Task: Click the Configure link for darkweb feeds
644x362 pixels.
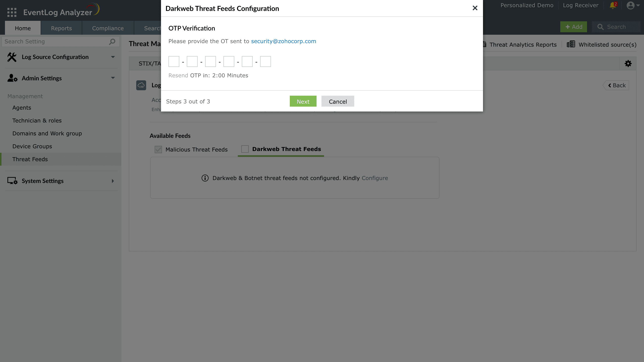Action: (x=375, y=178)
